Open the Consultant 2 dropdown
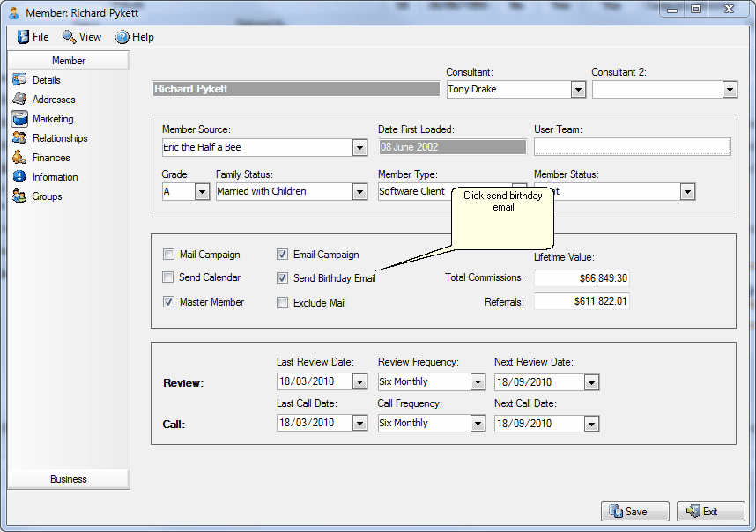This screenshot has height=532, width=756. click(x=730, y=89)
